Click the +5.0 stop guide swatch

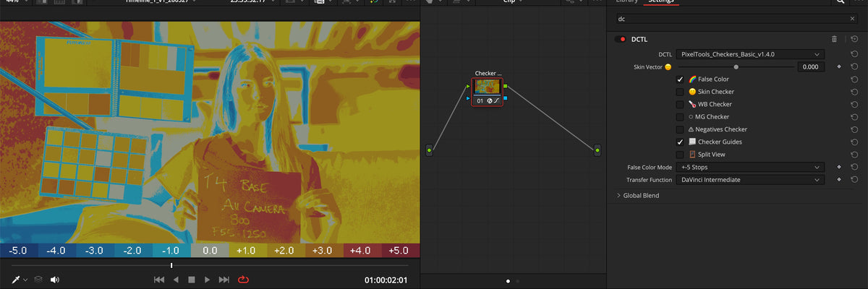click(x=400, y=251)
